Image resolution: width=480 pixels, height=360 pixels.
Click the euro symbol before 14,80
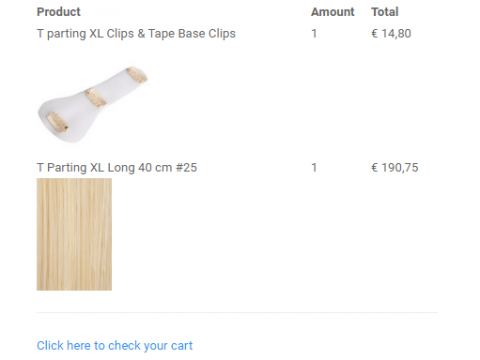pos(375,34)
